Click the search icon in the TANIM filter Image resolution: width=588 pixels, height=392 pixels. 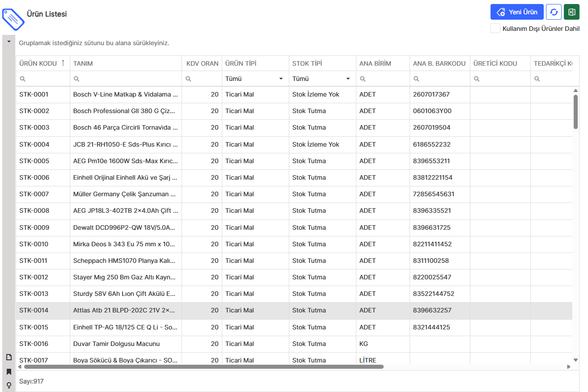(77, 79)
